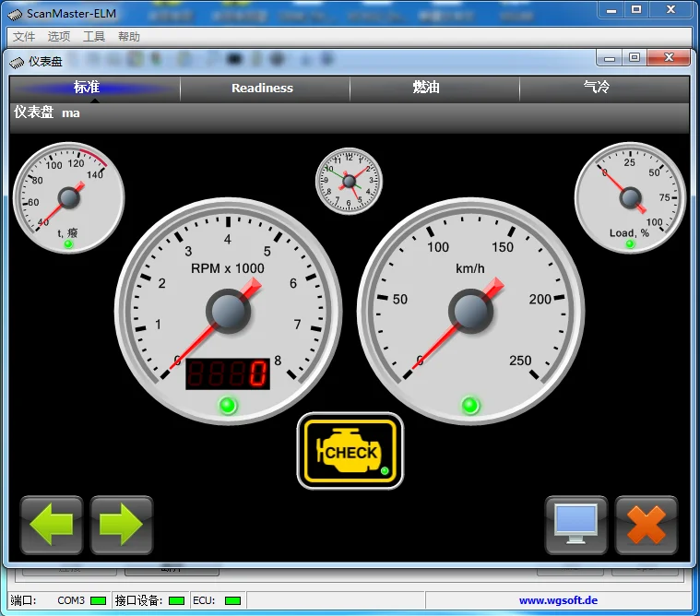Viewport: 700px width, 616px height.
Task: Click the red digital RPM readout
Action: point(228,373)
